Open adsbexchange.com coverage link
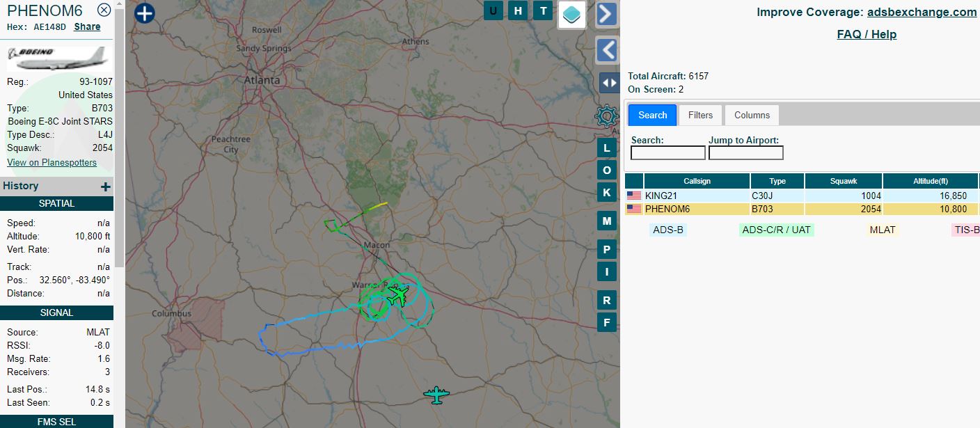 click(x=922, y=12)
